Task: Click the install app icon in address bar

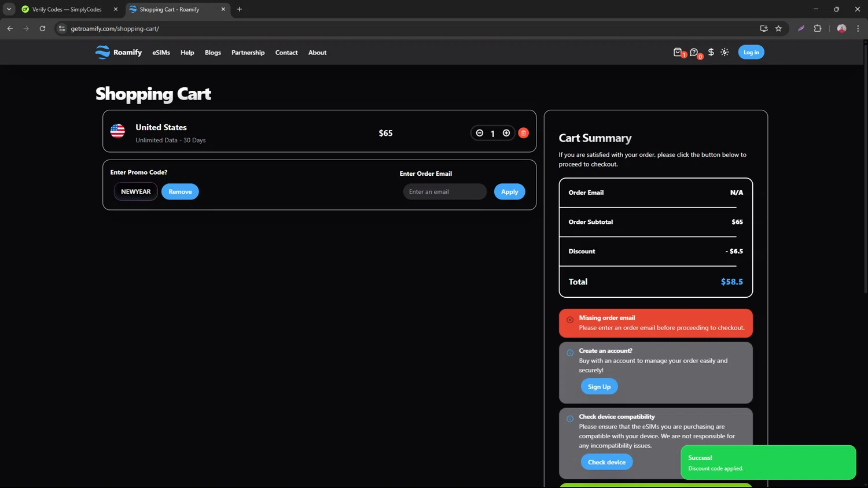Action: point(764,28)
